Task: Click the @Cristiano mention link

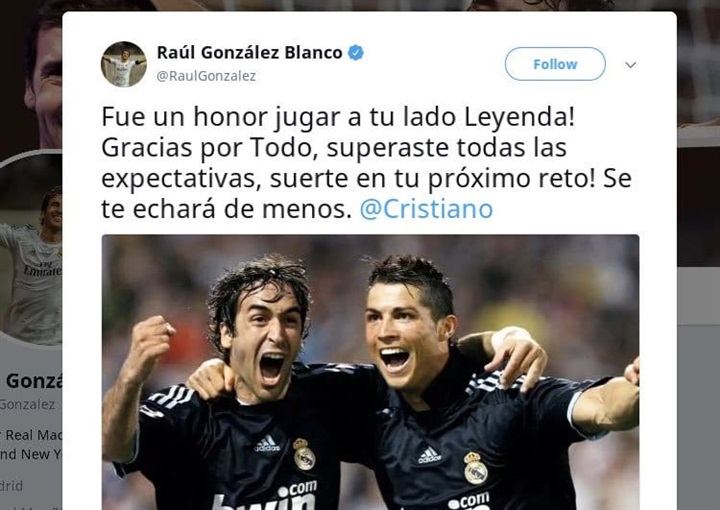Action: point(426,209)
